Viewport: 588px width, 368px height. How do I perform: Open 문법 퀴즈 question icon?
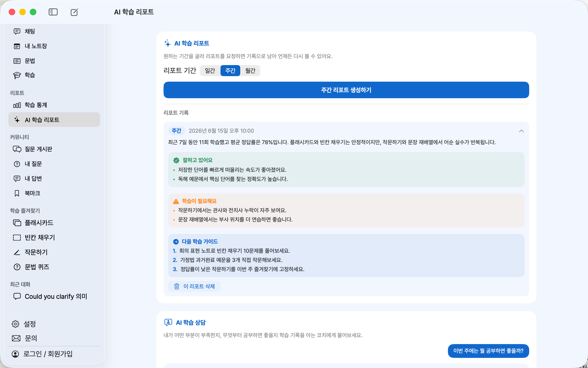(17, 267)
